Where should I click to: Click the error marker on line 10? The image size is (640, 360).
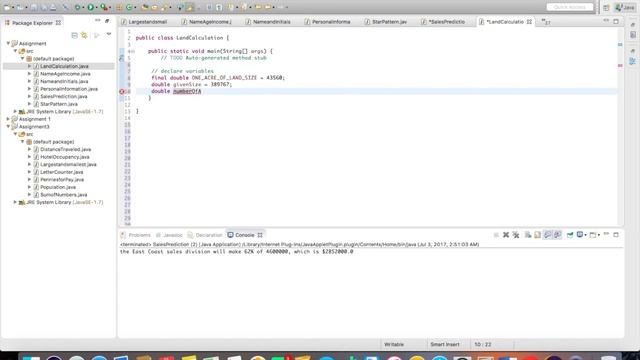[x=122, y=91]
